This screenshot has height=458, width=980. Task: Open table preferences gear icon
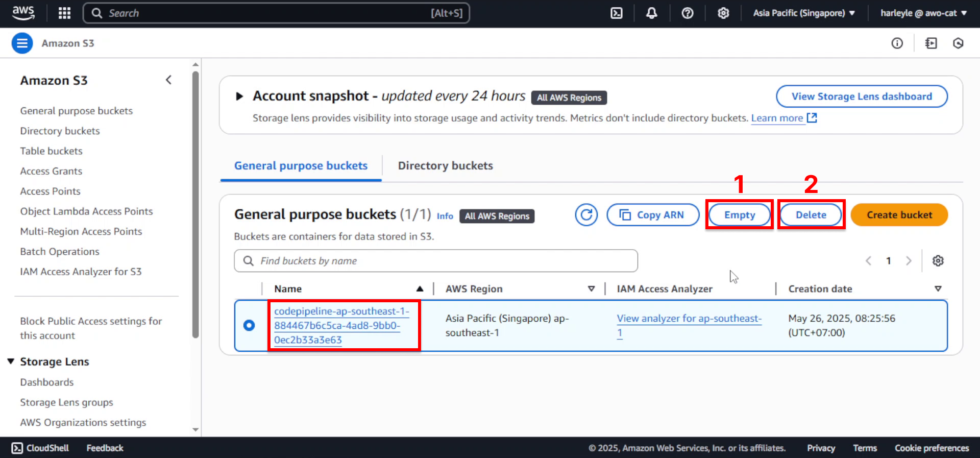click(x=938, y=261)
